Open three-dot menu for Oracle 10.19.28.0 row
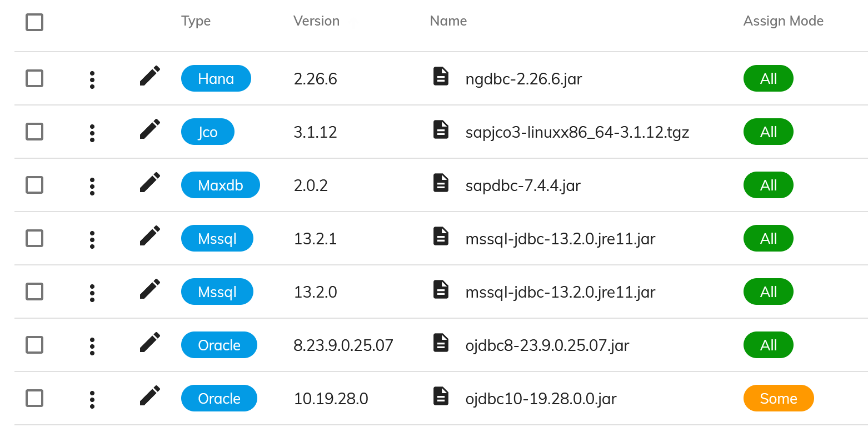 92,399
